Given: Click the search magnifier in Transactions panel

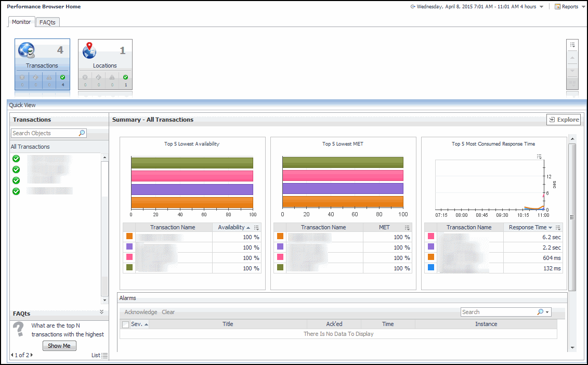Looking at the screenshot, I should [x=82, y=133].
